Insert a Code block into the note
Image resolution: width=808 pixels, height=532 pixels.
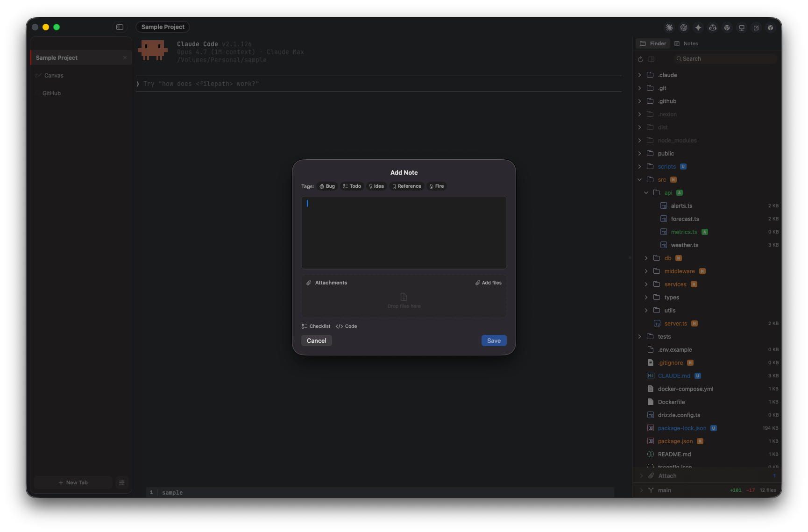coord(346,326)
